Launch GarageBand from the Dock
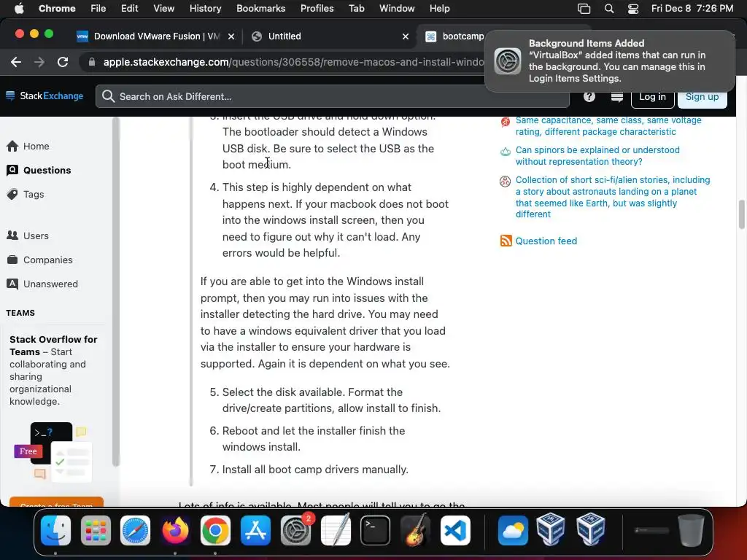The height and width of the screenshot is (560, 747). click(415, 531)
